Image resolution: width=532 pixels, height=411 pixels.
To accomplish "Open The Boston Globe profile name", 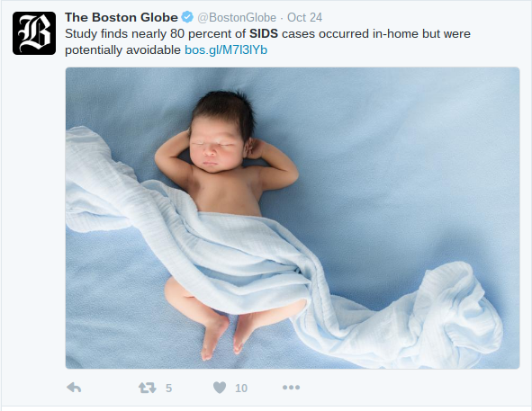I will [x=122, y=17].
